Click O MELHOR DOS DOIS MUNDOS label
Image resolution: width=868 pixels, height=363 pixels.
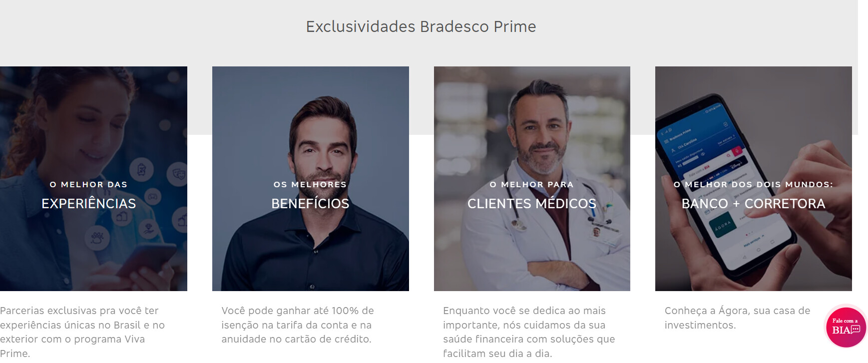pos(753,185)
